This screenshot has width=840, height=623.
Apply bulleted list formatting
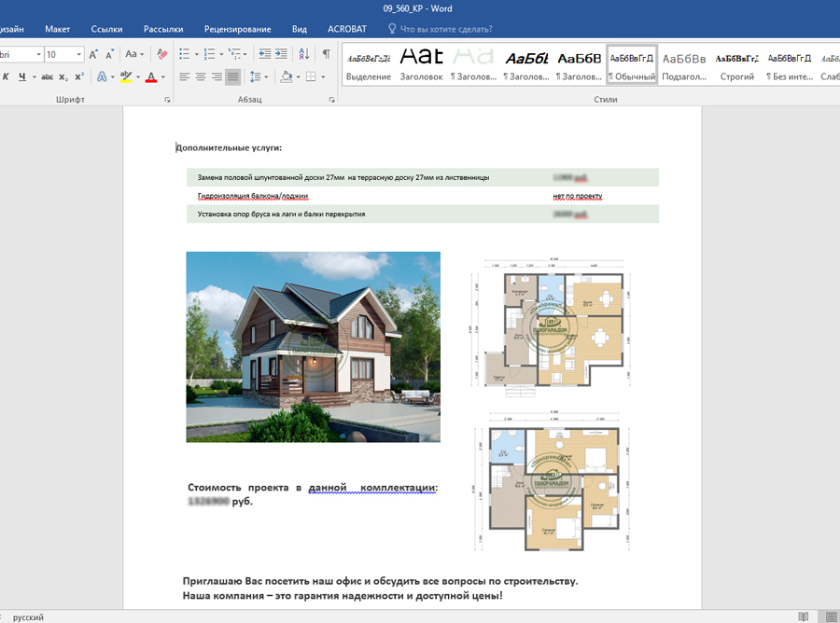[184, 54]
